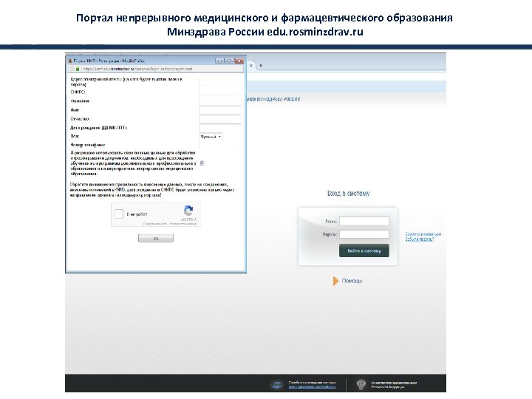Open the gender (Пол) dropdown
532x399 pixels.
pyautogui.click(x=211, y=137)
